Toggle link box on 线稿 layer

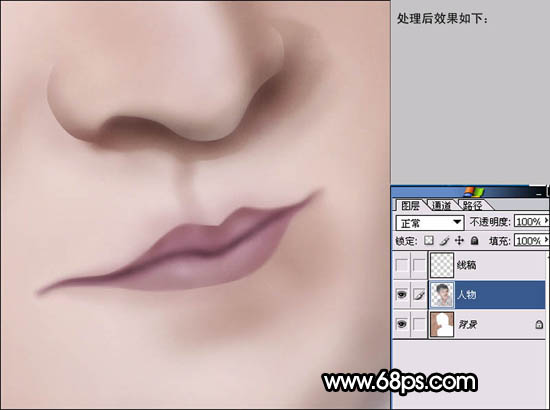click(x=419, y=265)
